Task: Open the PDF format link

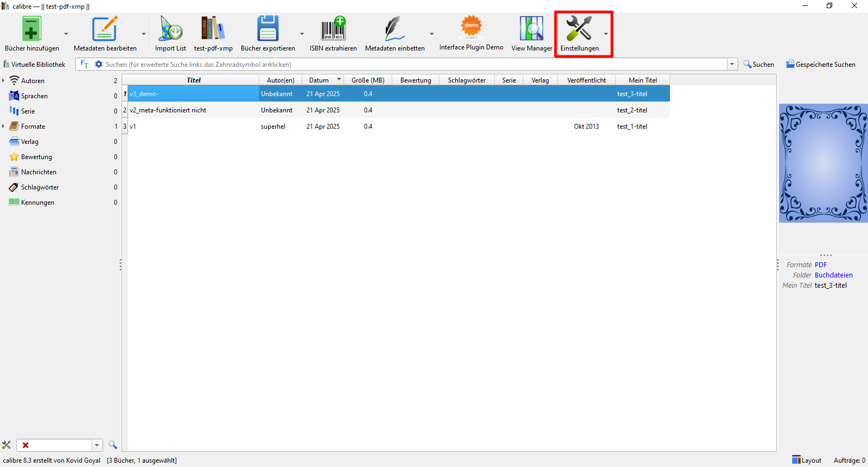Action: [x=821, y=265]
